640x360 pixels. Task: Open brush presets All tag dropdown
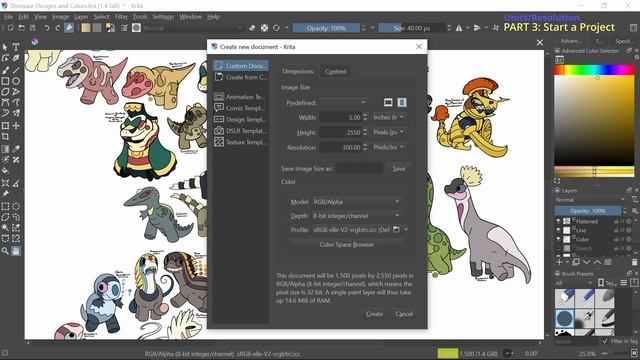coord(574,283)
